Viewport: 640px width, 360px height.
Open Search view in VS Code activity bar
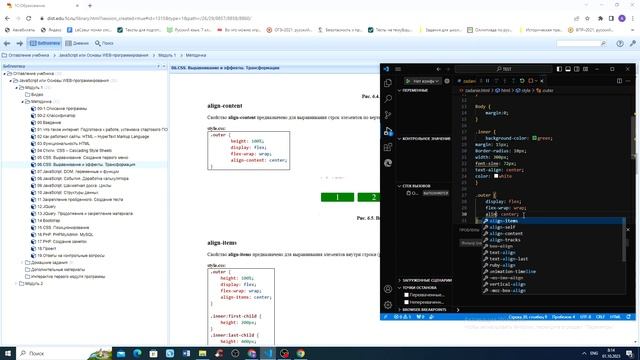pos(388,99)
